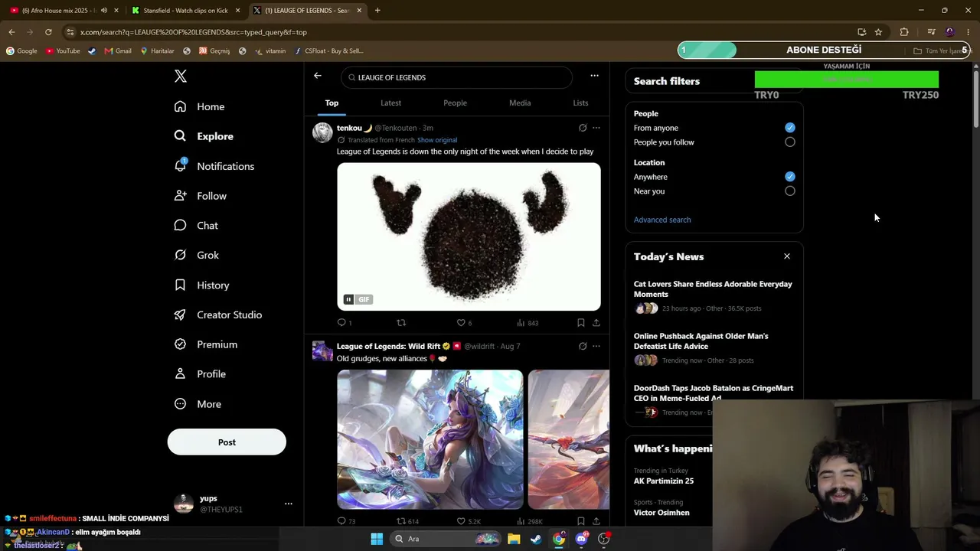The width and height of the screenshot is (980, 551).
Task: Open the browser Extensions puzzle icon
Action: click(x=904, y=32)
